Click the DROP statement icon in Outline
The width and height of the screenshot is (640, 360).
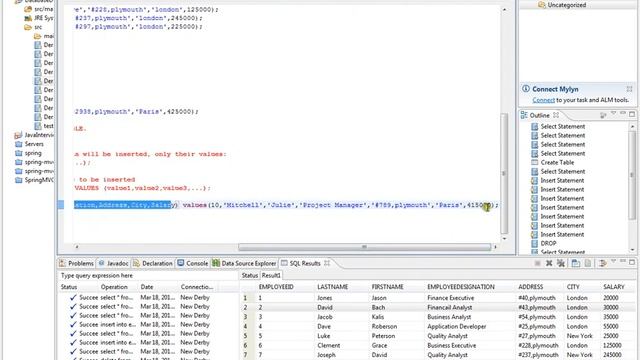tap(534, 243)
